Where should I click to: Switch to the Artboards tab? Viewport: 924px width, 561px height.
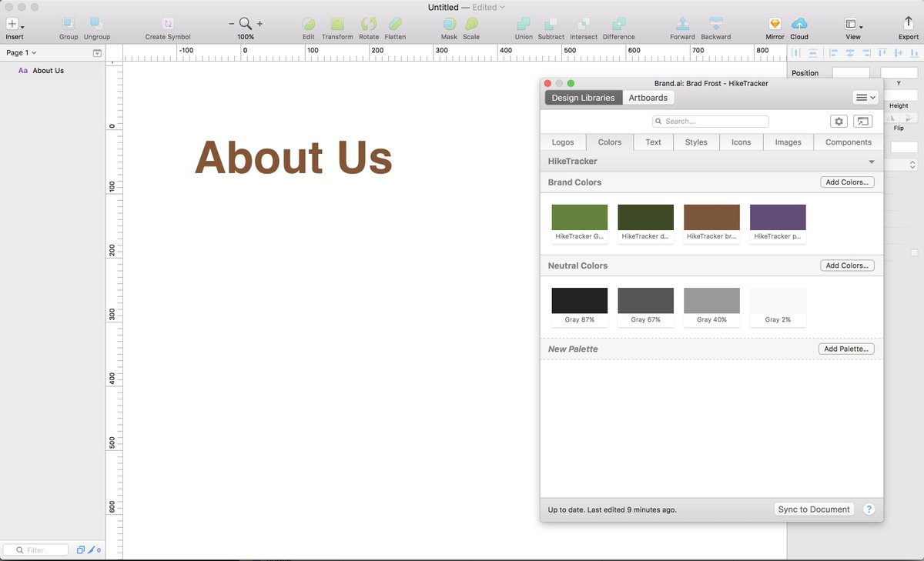pyautogui.click(x=648, y=98)
